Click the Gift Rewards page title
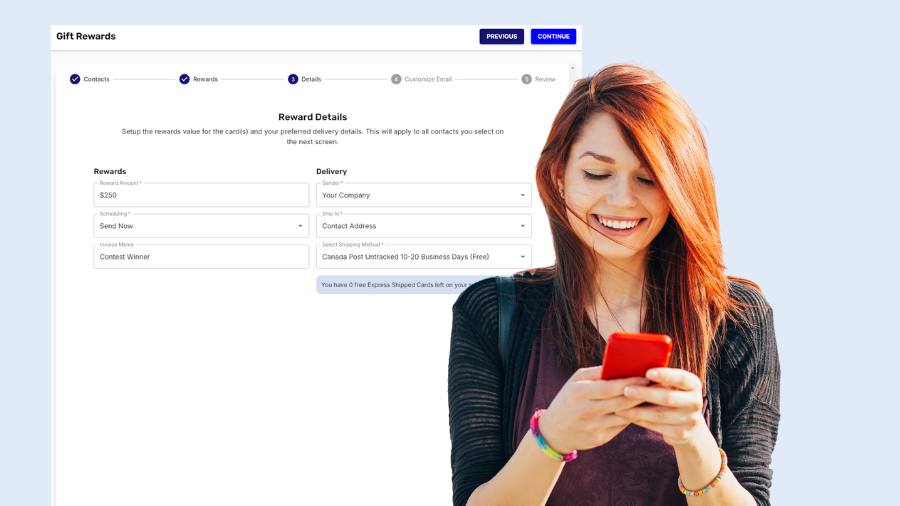900x506 pixels. coord(86,36)
